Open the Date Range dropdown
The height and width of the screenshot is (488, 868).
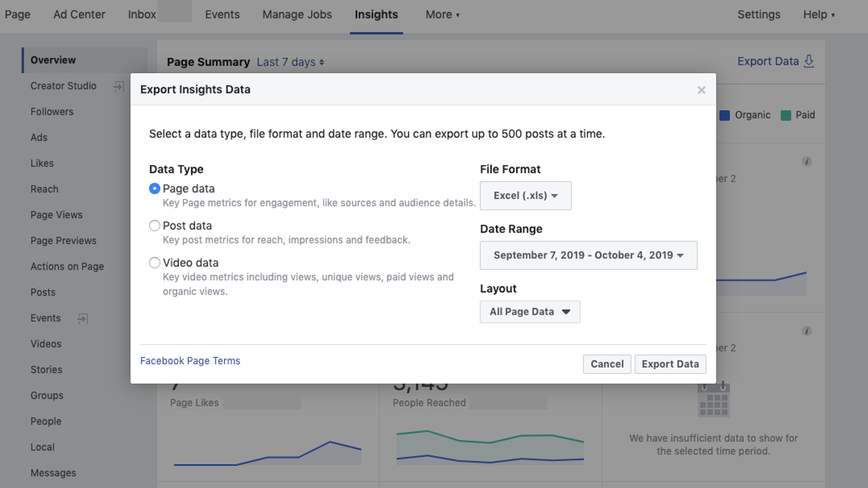(x=588, y=255)
